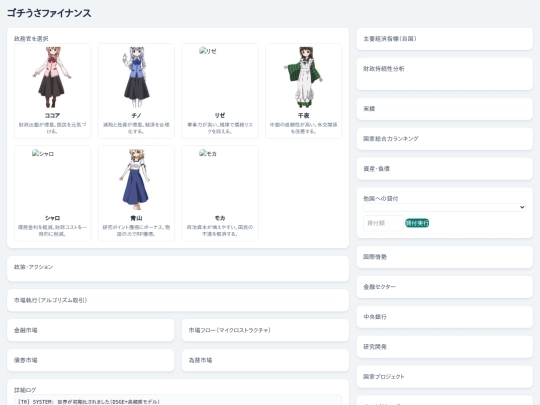Select the 千夜 character portrait
540x405 pixels.
pyautogui.click(x=303, y=77)
